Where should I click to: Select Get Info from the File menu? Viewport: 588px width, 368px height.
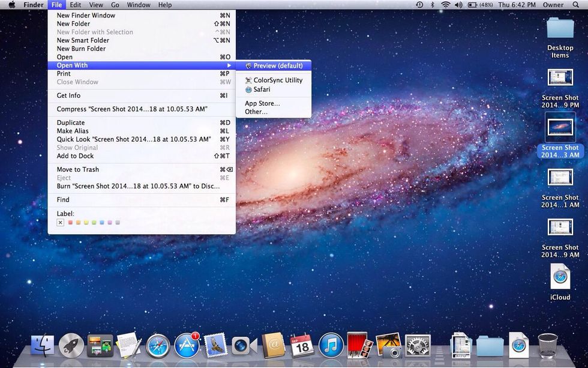click(x=68, y=95)
